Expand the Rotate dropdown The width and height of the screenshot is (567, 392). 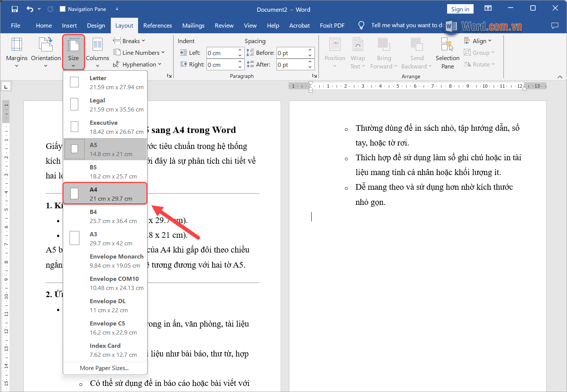click(x=479, y=64)
